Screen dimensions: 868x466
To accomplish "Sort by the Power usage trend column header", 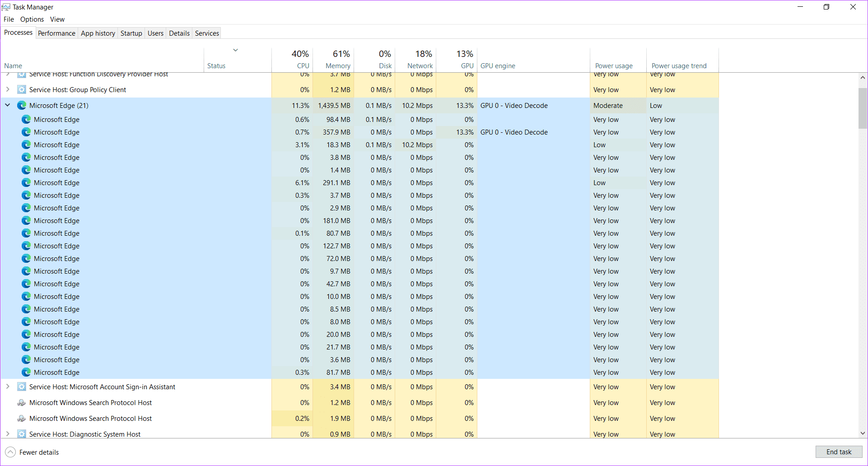I will coord(682,60).
